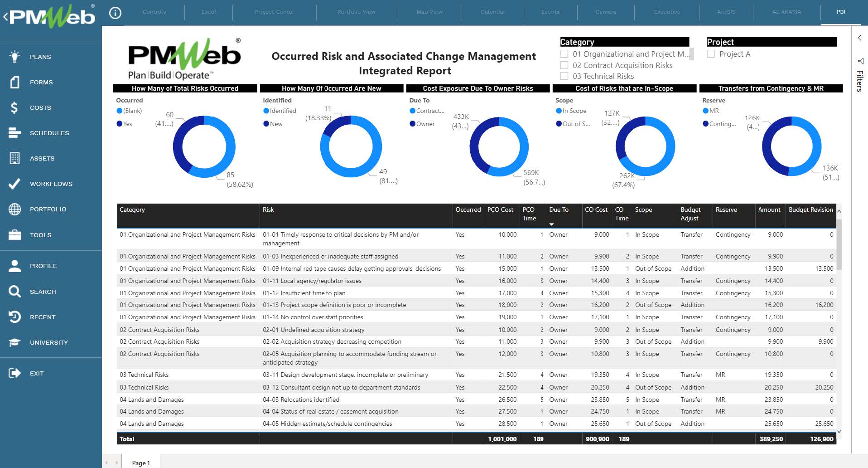The height and width of the screenshot is (468, 868).
Task: Click the Exit door icon
Action: 14,373
